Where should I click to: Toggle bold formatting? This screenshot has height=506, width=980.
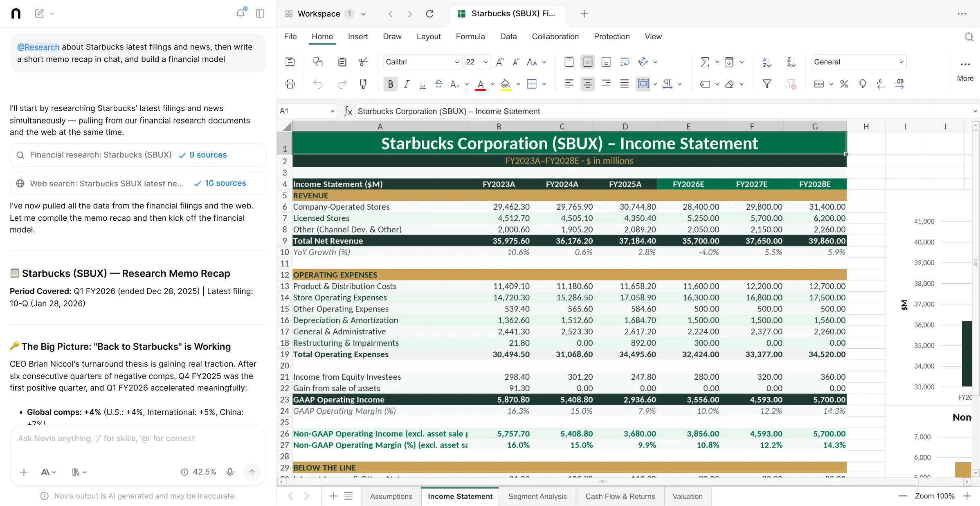[x=390, y=84]
